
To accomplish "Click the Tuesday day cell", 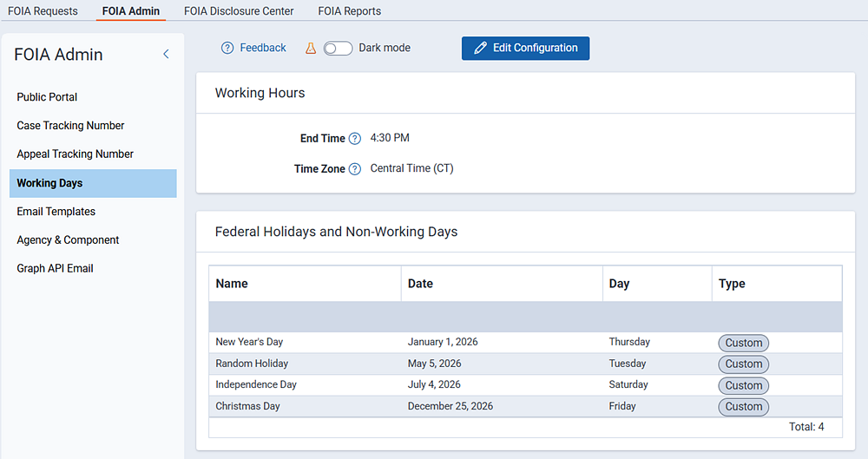I will pyautogui.click(x=628, y=364).
